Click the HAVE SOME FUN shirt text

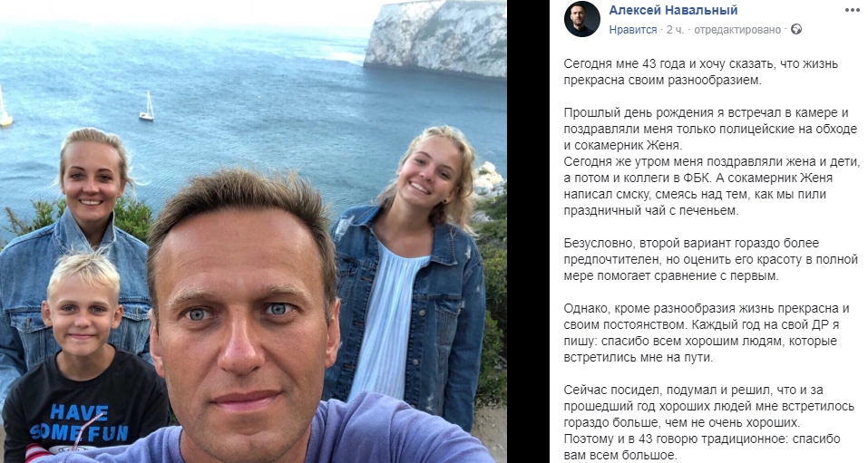click(80, 422)
